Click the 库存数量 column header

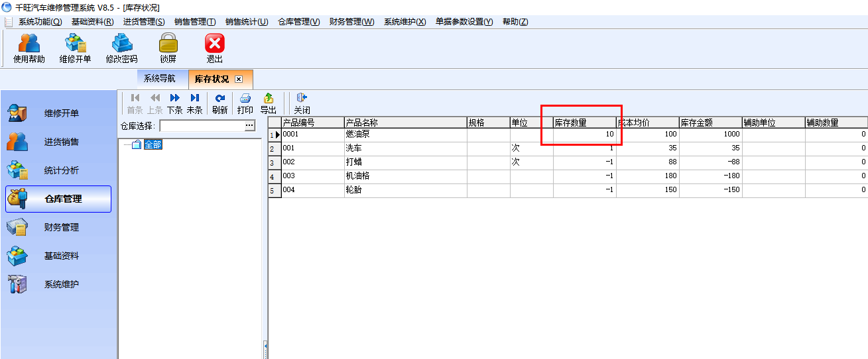pos(585,123)
